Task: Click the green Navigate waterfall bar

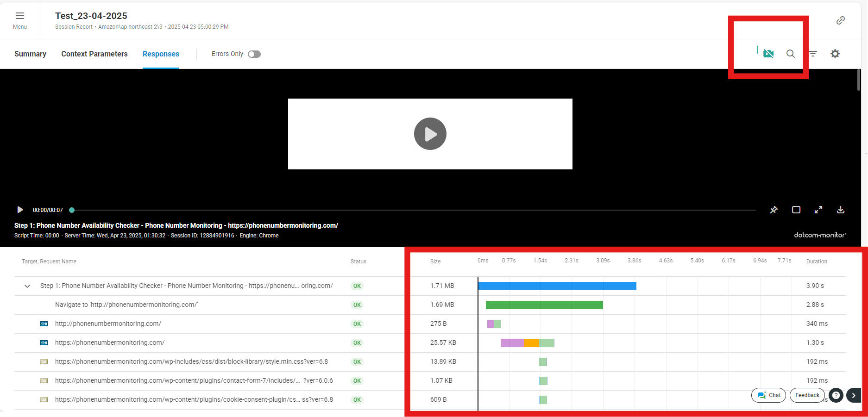Action: pyautogui.click(x=544, y=305)
